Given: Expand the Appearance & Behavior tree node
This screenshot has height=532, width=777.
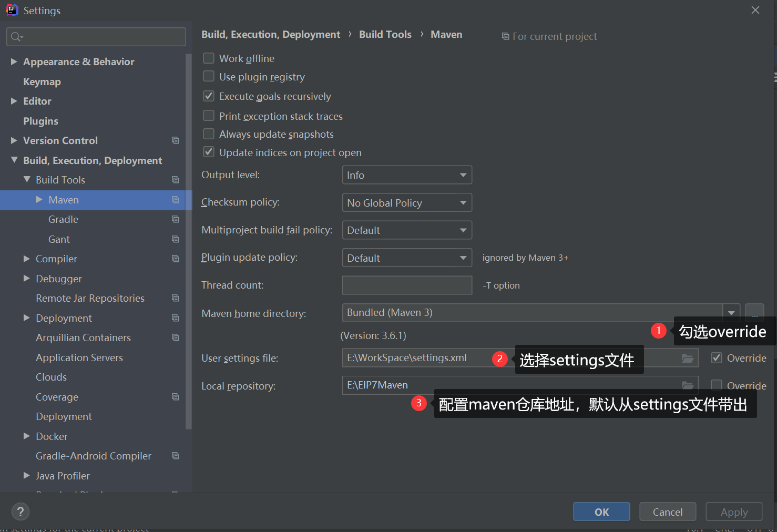Looking at the screenshot, I should pyautogui.click(x=14, y=62).
